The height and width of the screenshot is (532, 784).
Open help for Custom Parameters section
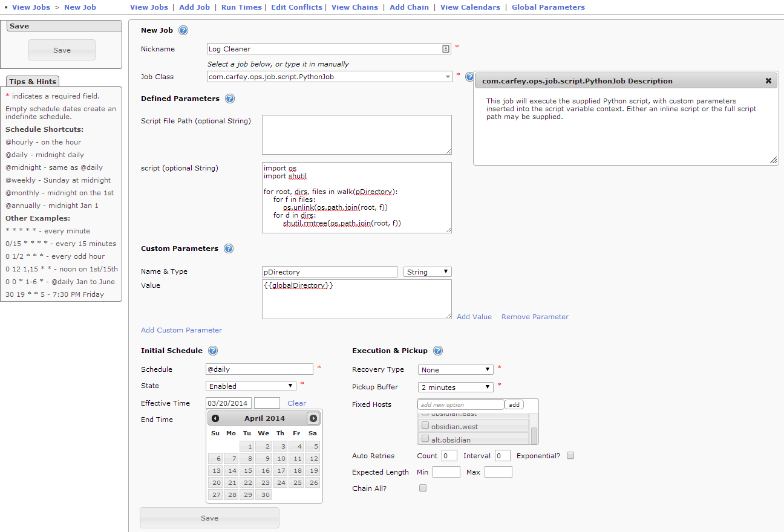point(229,248)
